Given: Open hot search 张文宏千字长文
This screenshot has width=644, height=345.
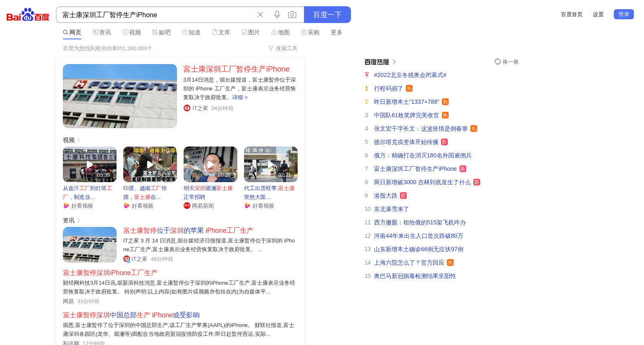Looking at the screenshot, I should 421,129.
